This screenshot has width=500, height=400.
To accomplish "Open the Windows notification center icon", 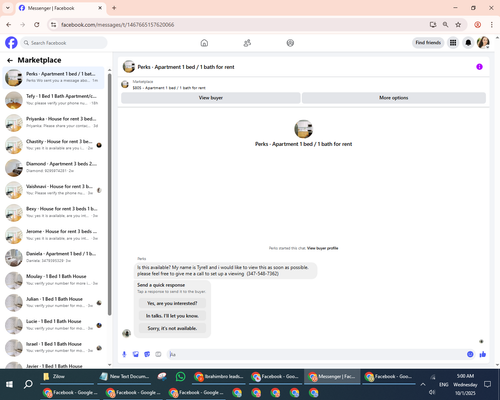I will (x=488, y=384).
